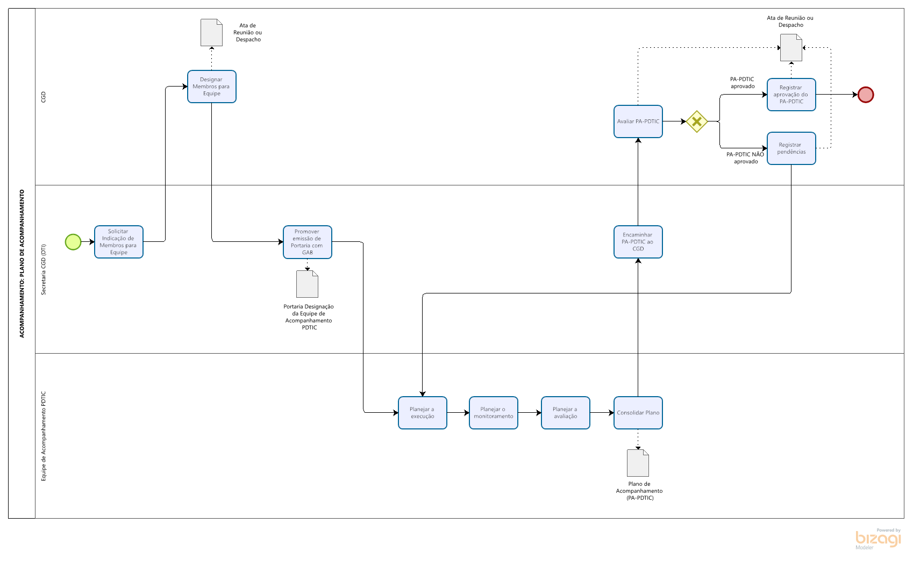Select the Avaliar PA-PDTIC task
The image size is (913, 588).
tap(638, 121)
